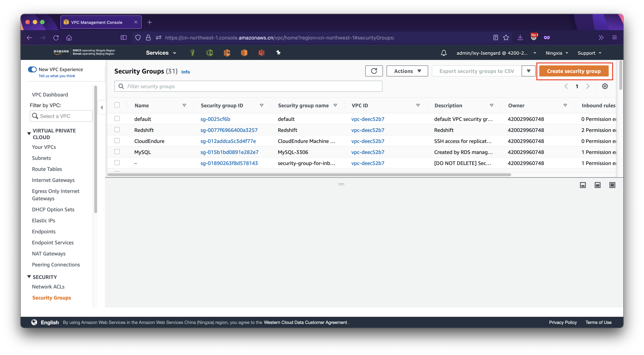Check the CloudEndure security group row
Viewport: 644px width, 355px height.
pos(117,141)
